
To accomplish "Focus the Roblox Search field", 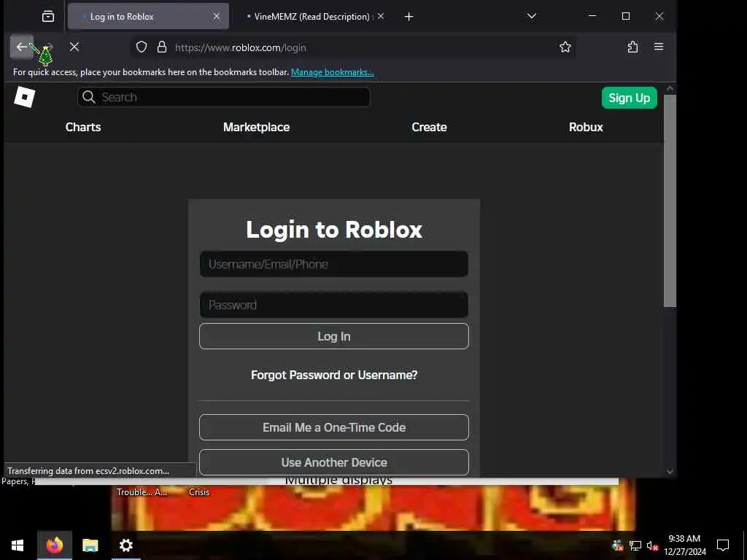I will [x=223, y=97].
